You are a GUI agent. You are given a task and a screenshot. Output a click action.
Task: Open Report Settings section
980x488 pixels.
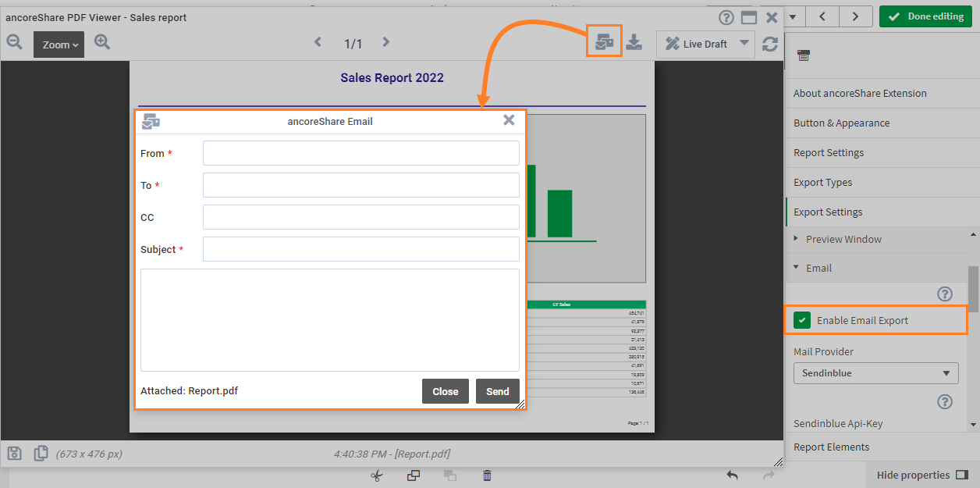point(882,152)
